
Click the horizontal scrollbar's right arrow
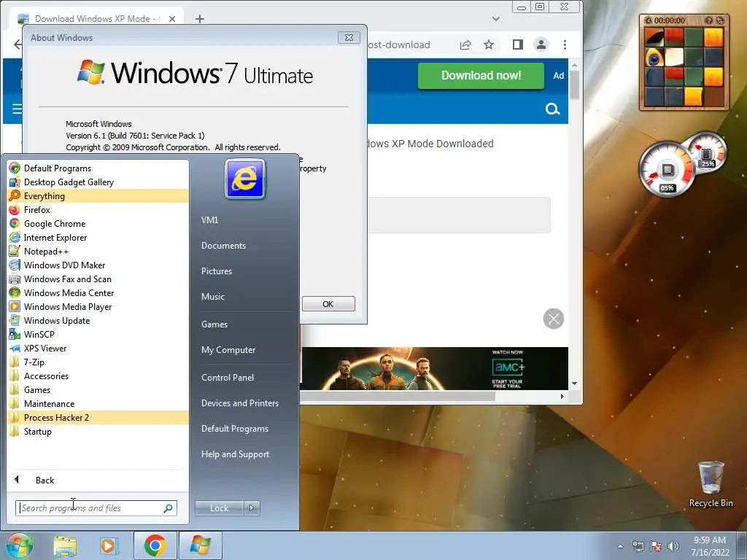562,396
